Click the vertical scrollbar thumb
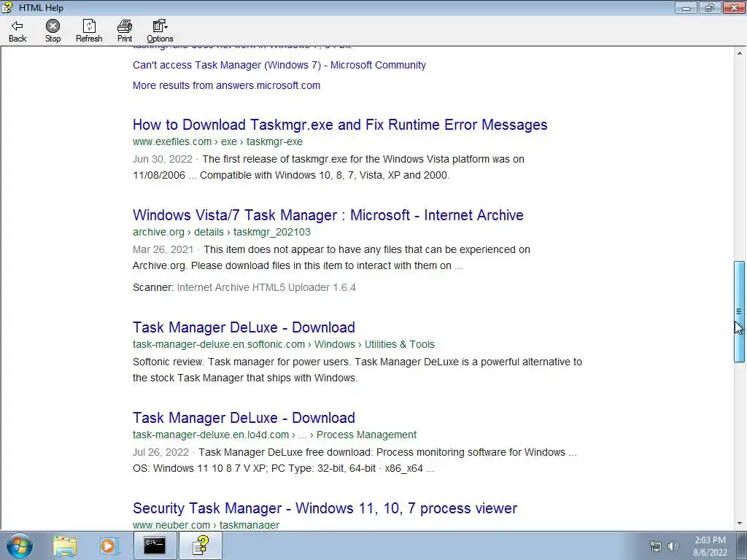The width and height of the screenshot is (747, 560). (739, 312)
